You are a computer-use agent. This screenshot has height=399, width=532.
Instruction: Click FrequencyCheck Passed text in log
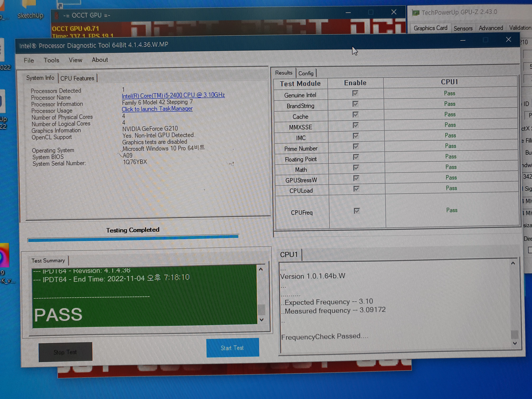324,337
